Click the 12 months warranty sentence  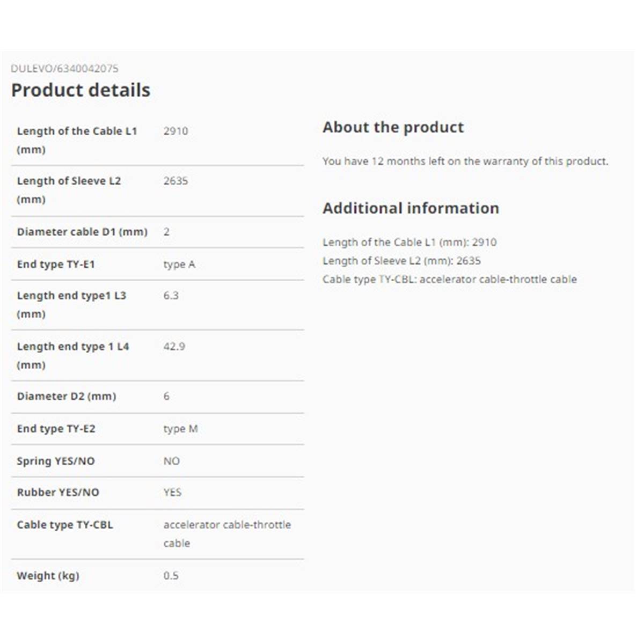[x=465, y=161]
